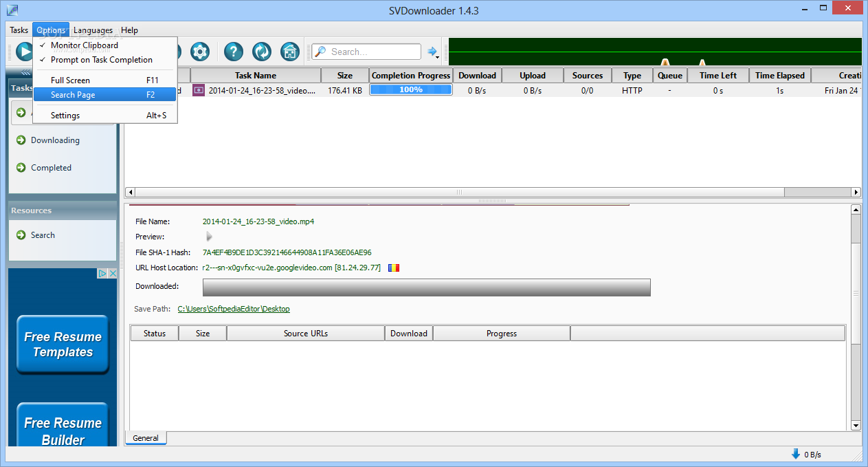Click the video file icon beside the task name

[199, 90]
